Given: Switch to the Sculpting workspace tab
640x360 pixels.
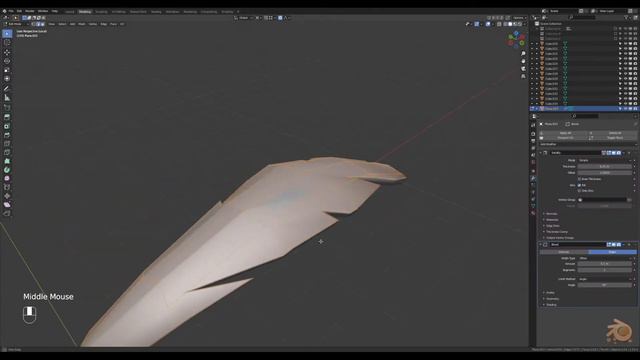Looking at the screenshot, I should click(101, 11).
